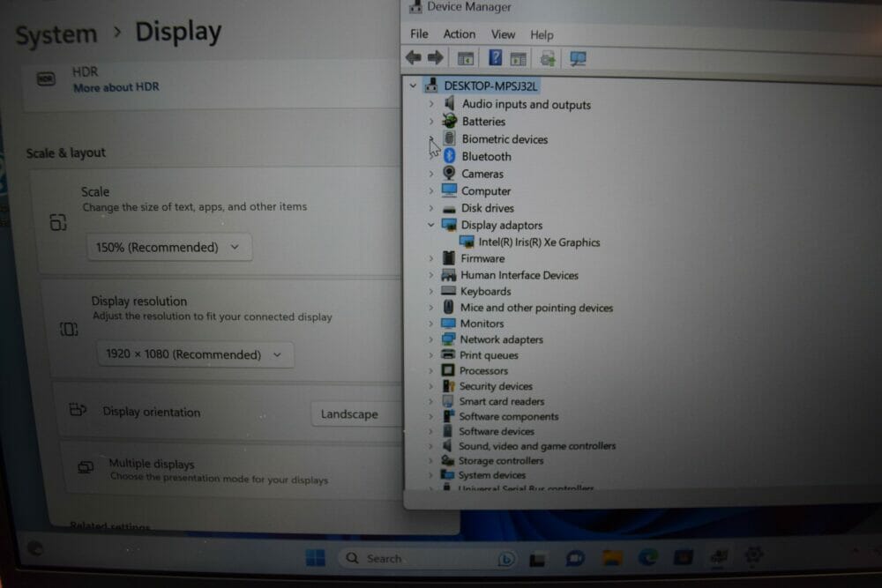Click the taskbar Search box
Viewport: 882px width, 588px height.
[x=427, y=558]
